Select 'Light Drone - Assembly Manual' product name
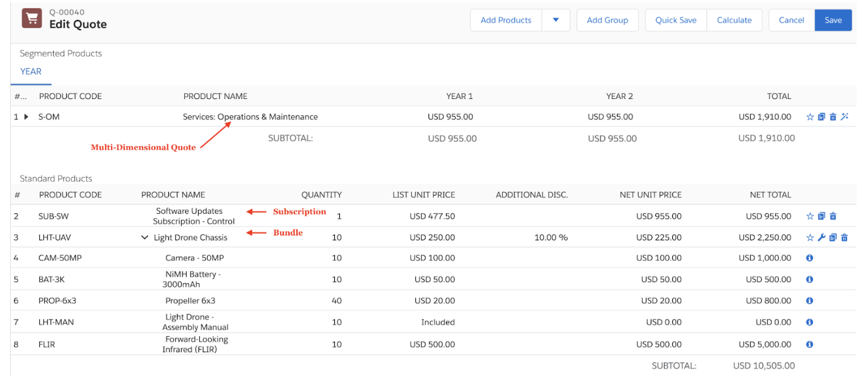868x384 pixels. pyautogui.click(x=195, y=322)
